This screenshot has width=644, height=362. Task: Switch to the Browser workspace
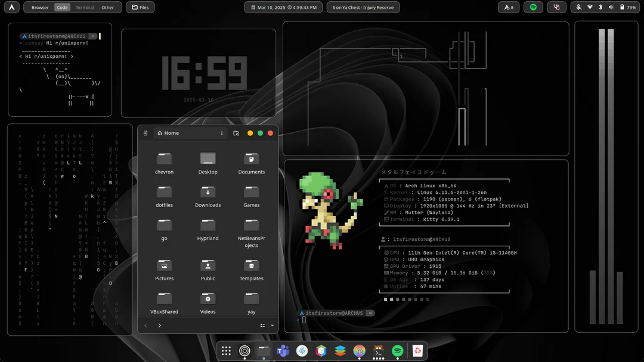pos(40,7)
